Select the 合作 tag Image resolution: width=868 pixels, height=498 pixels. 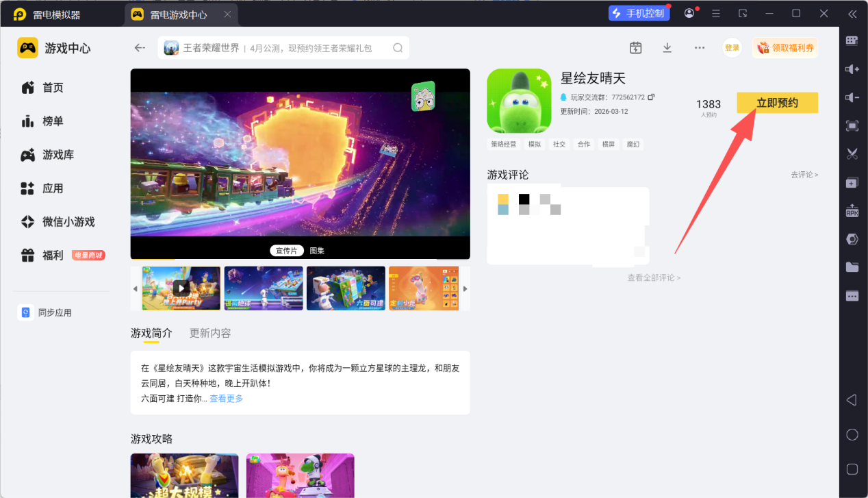[584, 145]
